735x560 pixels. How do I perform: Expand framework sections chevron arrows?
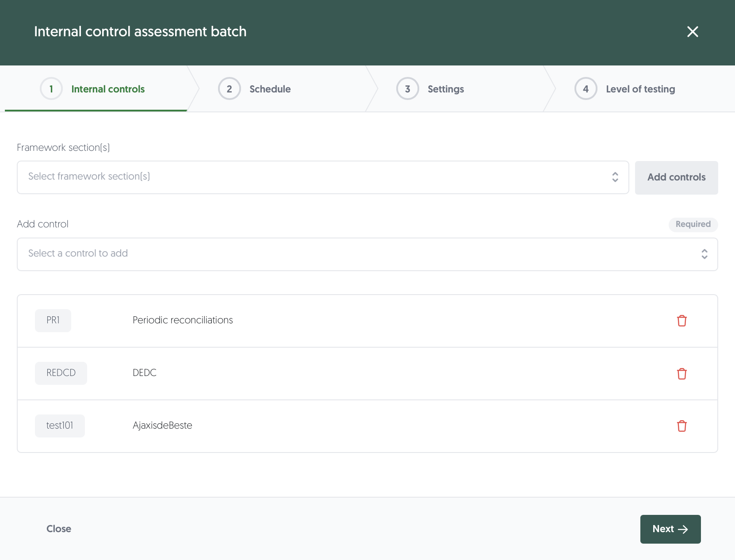click(615, 177)
